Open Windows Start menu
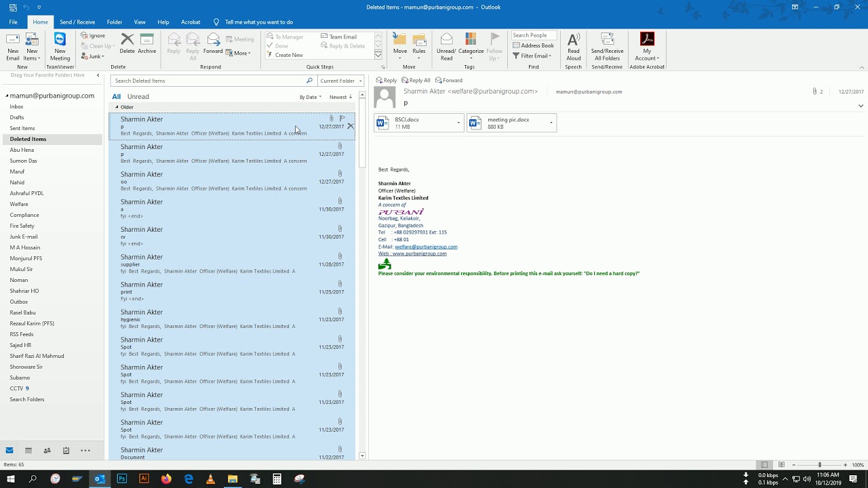Screen dimensions: 868x488 pyautogui.click(x=10, y=479)
